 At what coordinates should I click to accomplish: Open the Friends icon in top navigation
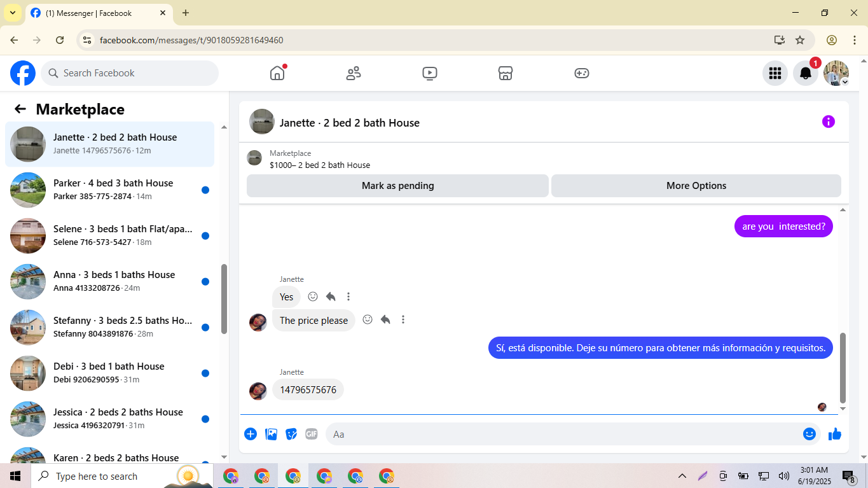point(354,73)
